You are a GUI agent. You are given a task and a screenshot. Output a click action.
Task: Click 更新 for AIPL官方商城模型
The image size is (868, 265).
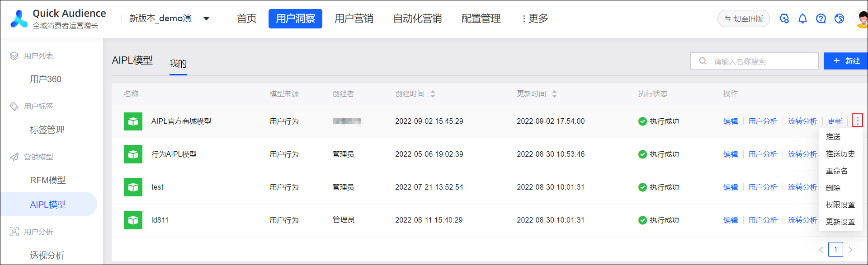835,121
